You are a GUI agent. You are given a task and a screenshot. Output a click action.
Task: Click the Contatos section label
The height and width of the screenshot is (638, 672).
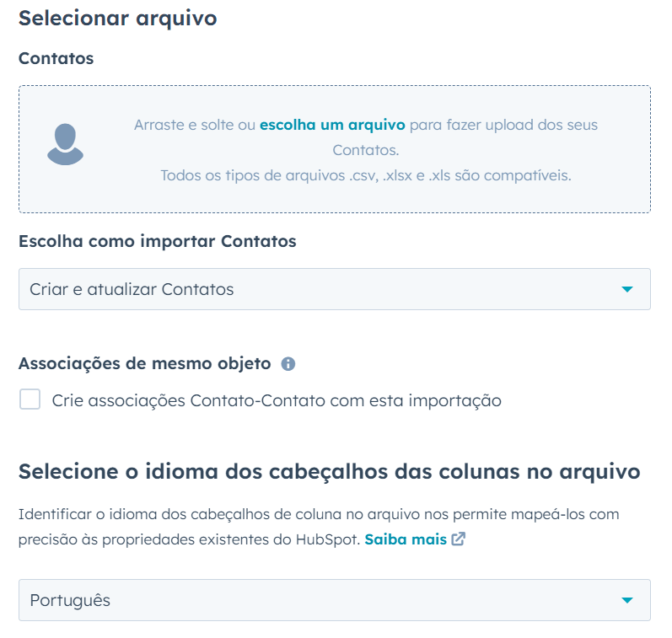point(56,58)
